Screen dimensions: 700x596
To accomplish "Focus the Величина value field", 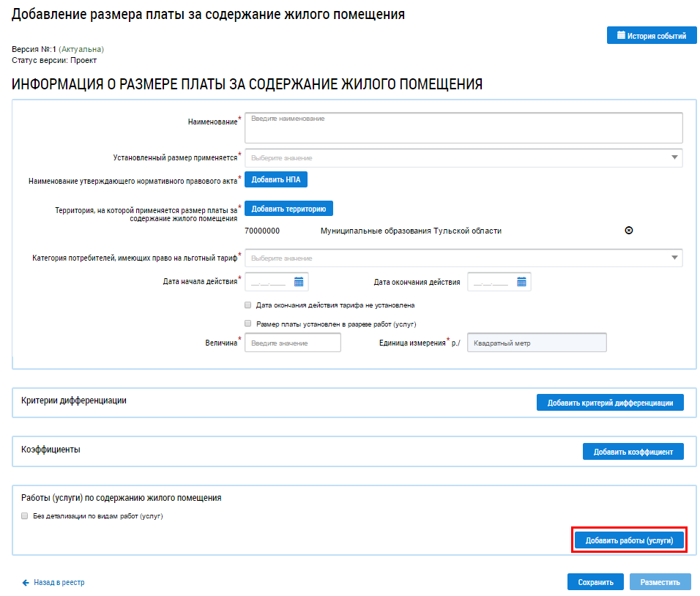I will [293, 343].
